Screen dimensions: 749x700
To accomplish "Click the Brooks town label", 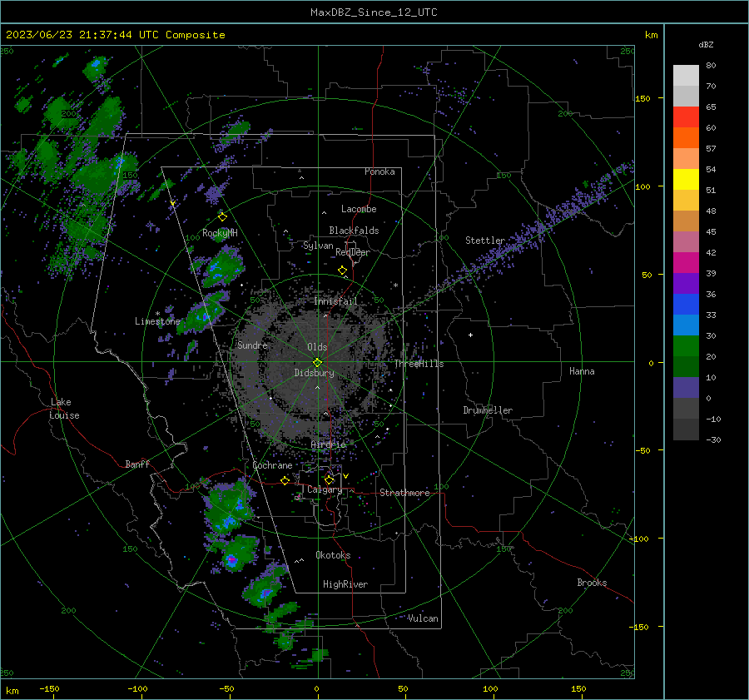I will (x=592, y=583).
